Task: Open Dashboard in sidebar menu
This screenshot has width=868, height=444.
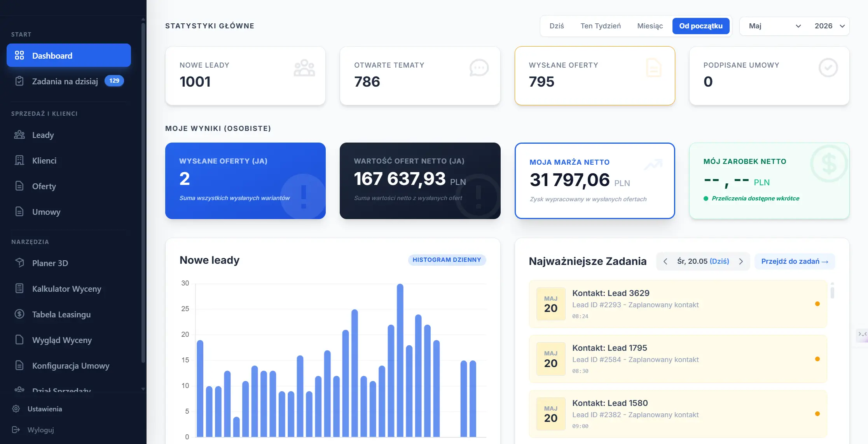Action: [x=69, y=55]
